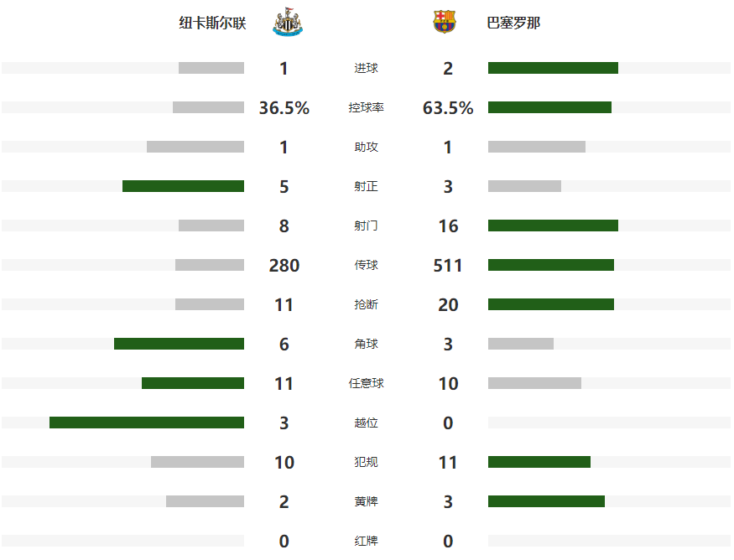Click the 红牌 stat label
Screen dimensions: 734x560
[x=366, y=542]
